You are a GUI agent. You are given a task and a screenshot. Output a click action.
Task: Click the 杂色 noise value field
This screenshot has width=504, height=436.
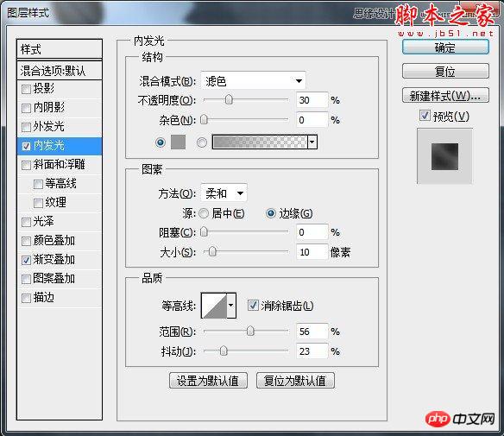(312, 120)
